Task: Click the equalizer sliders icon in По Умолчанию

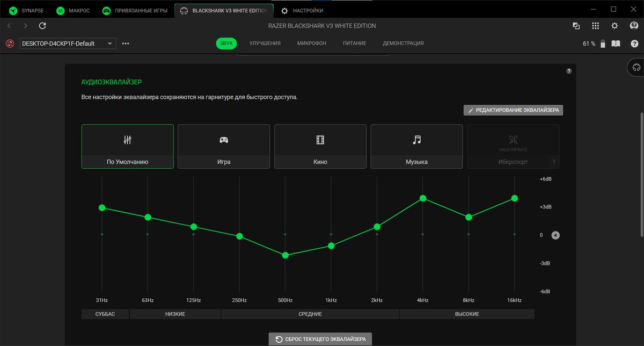Action: tap(127, 140)
